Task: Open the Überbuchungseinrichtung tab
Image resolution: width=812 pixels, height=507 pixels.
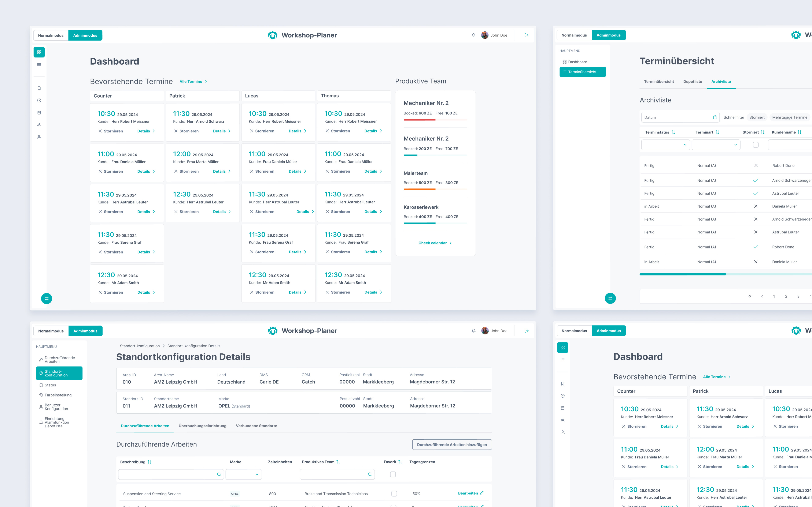Action: (202, 426)
